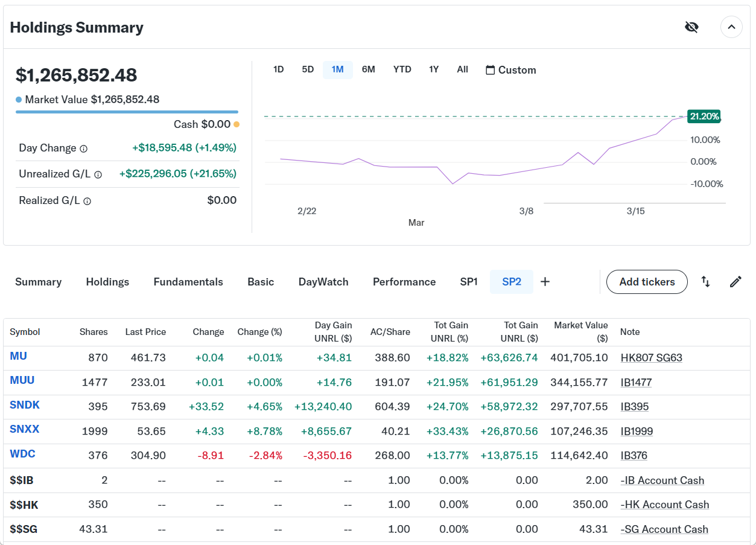Click the reorder sort arrows icon

pos(705,282)
